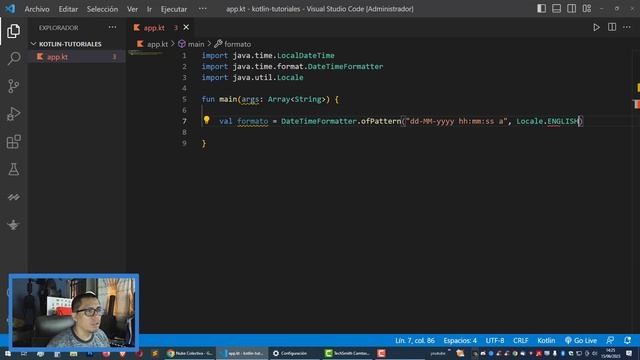The width and height of the screenshot is (640, 360).
Task: Expand the overflow menu ellipsis in menu bar
Action: tap(202, 9)
